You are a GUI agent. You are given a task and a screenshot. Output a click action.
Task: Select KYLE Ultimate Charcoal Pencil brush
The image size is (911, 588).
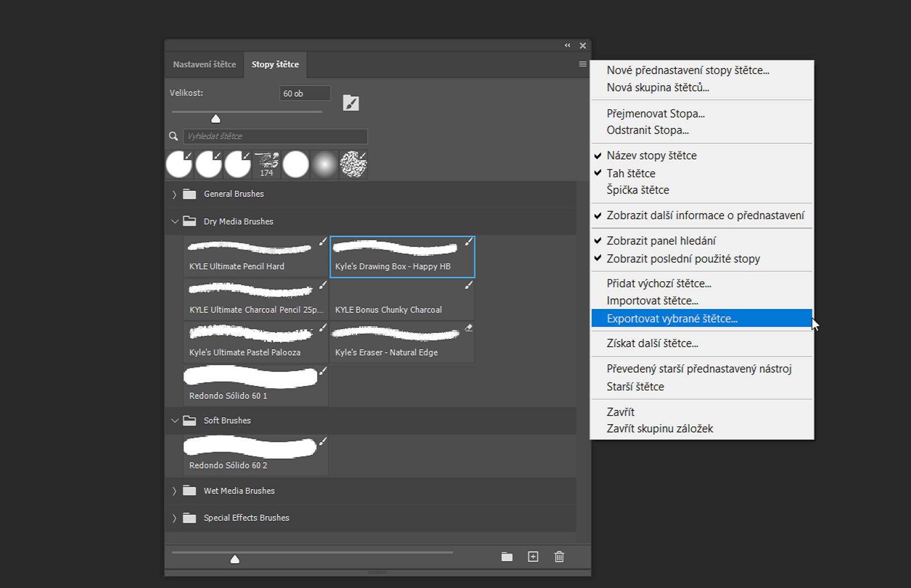click(256, 299)
